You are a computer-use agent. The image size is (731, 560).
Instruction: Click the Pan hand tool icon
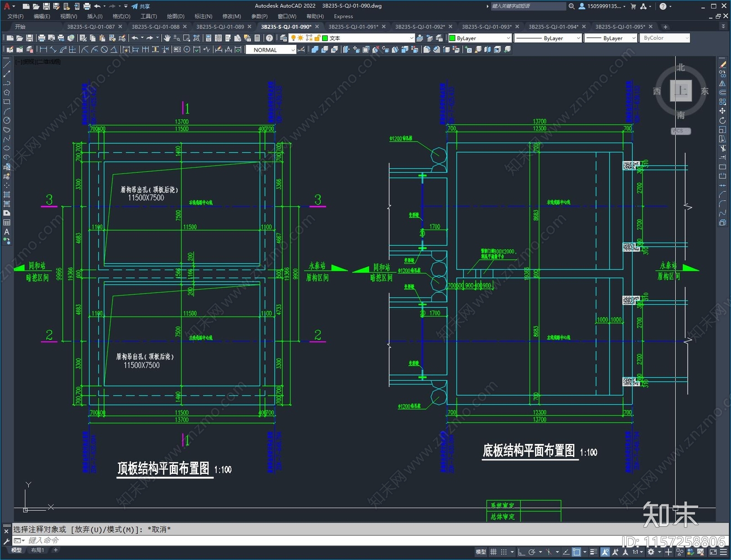pyautogui.click(x=167, y=38)
